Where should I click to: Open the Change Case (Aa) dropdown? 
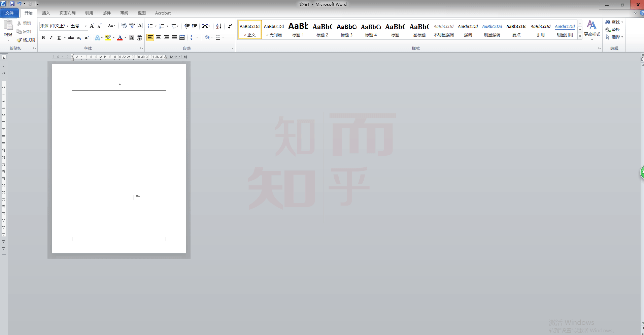tap(111, 26)
